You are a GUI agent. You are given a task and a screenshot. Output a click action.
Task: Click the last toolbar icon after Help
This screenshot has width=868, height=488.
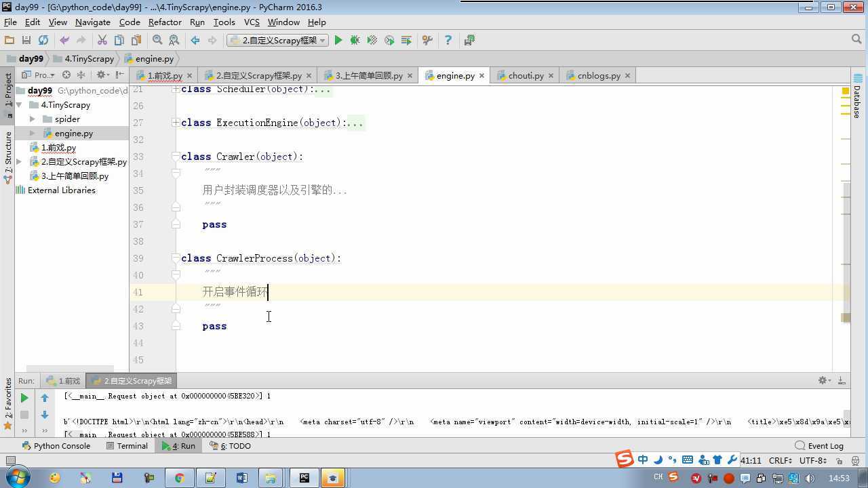[469, 41]
